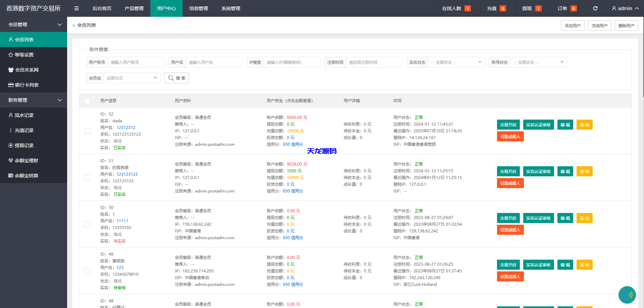Open 余额宝理财 from the sidebar
The height and width of the screenshot is (308, 644).
coord(28,160)
